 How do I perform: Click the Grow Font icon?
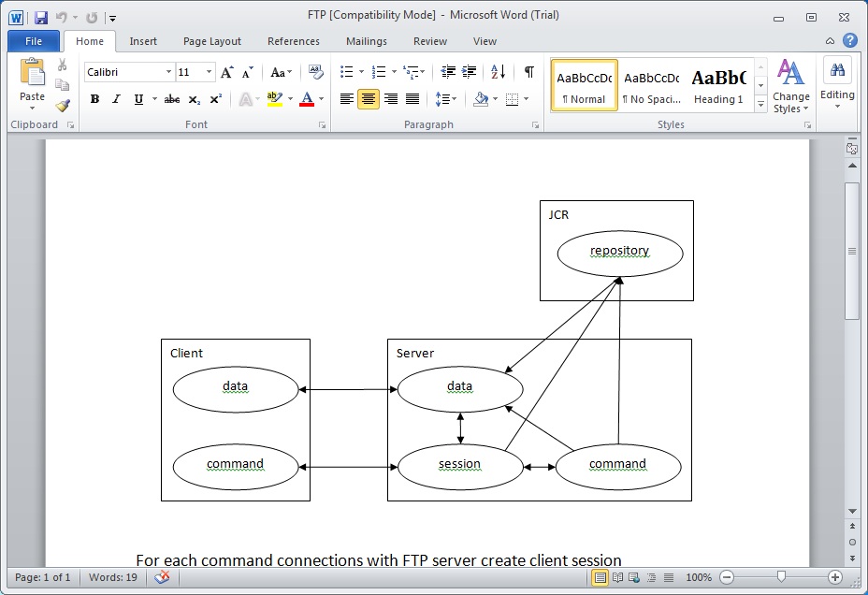click(x=226, y=72)
